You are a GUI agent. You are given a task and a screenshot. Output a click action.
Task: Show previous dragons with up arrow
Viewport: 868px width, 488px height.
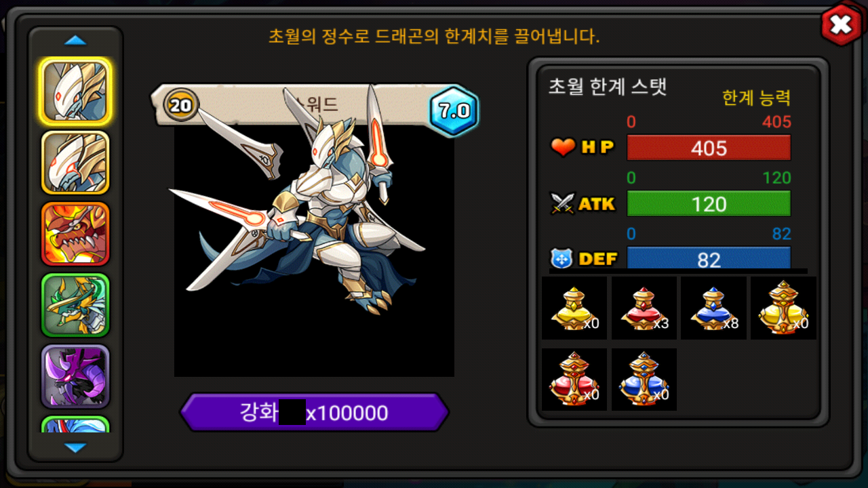pyautogui.click(x=75, y=41)
